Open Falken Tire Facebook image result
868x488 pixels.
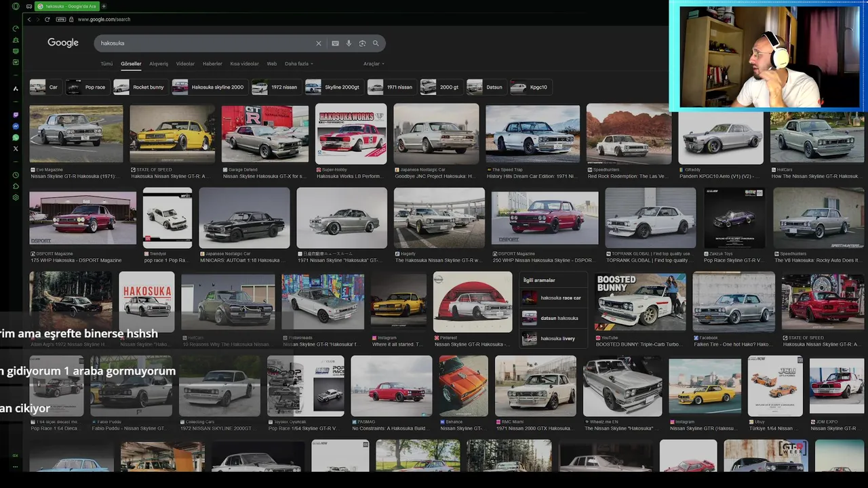pyautogui.click(x=734, y=302)
